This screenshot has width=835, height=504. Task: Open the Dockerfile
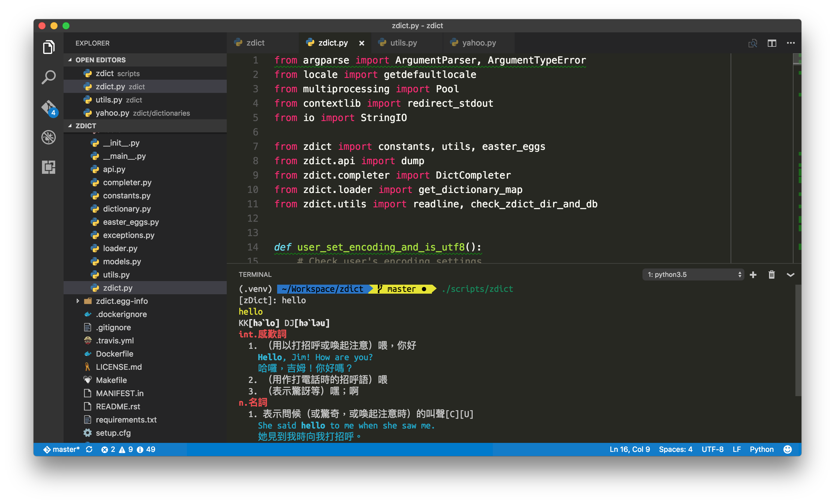(x=145, y=354)
